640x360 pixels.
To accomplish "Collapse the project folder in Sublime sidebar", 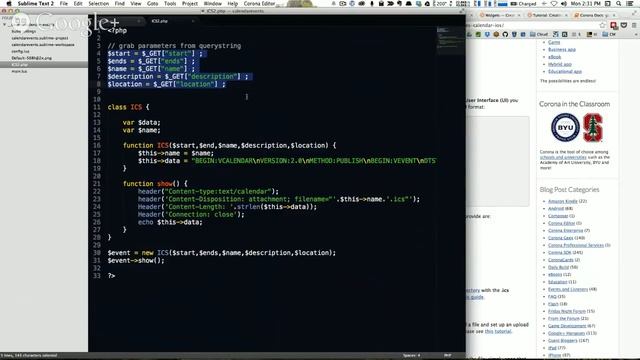I will coord(4,24).
